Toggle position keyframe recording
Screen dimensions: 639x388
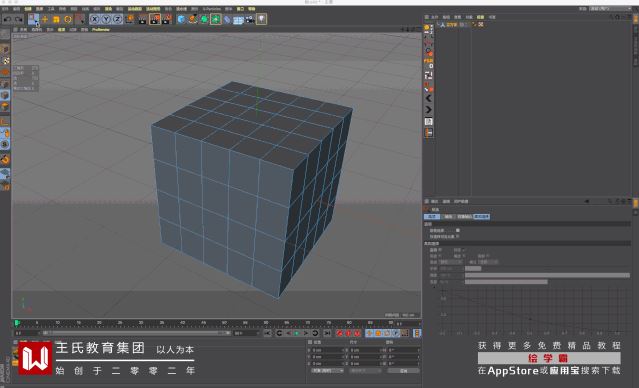click(370, 333)
